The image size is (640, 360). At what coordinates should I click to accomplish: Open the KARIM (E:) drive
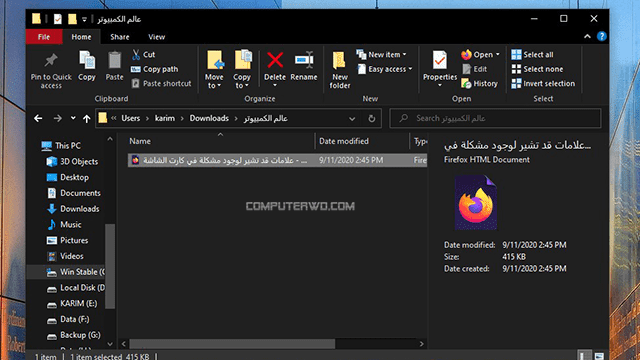72,303
